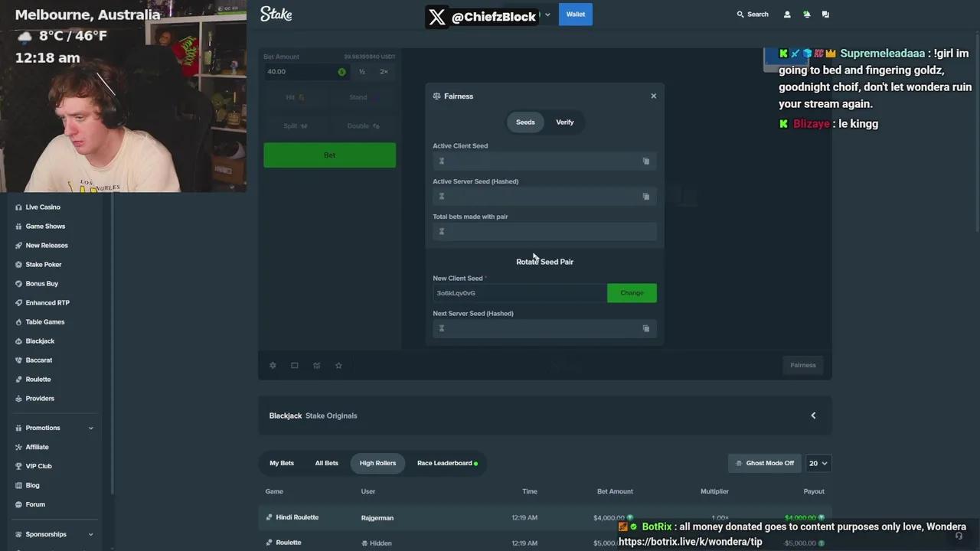
Task: Click the Hit action button
Action: point(296,98)
